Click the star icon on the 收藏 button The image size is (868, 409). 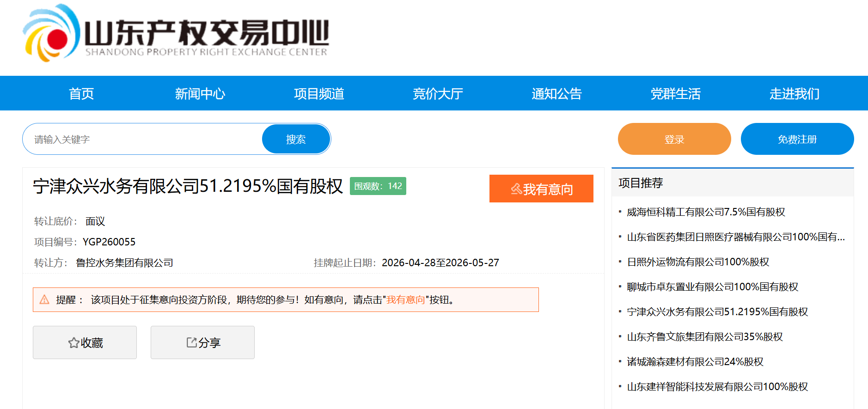[73, 343]
